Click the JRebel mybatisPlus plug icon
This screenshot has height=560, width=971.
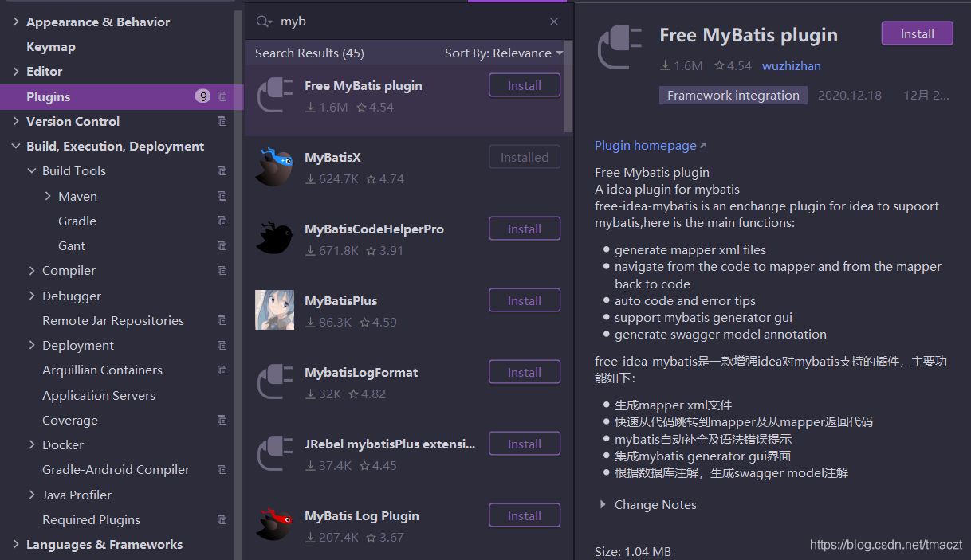[x=274, y=453]
